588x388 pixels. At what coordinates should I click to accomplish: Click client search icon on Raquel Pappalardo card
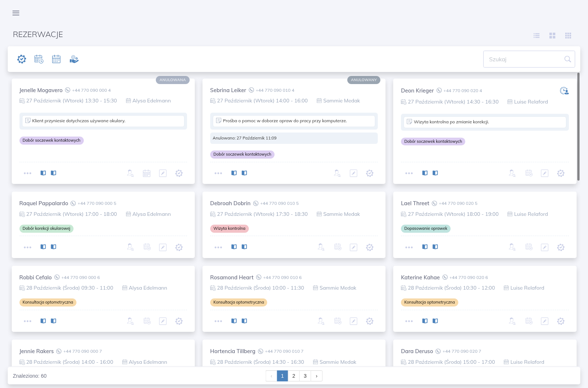pyautogui.click(x=130, y=247)
